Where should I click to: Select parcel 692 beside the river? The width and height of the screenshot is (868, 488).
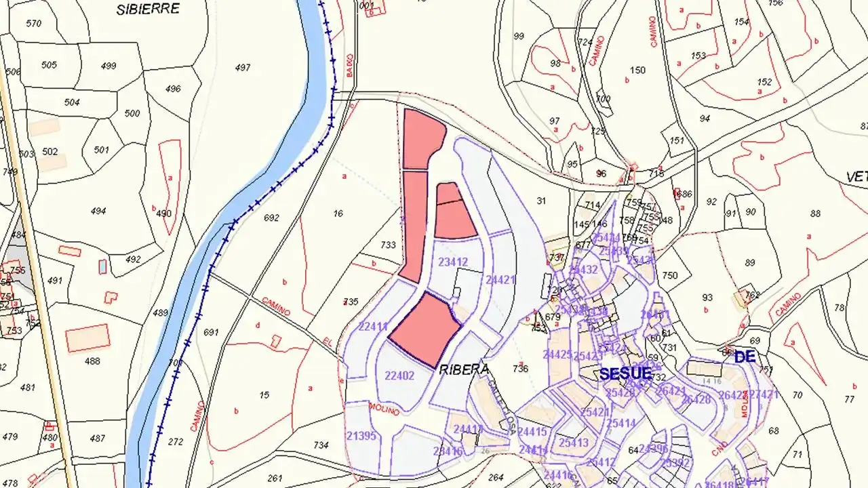click(x=271, y=218)
